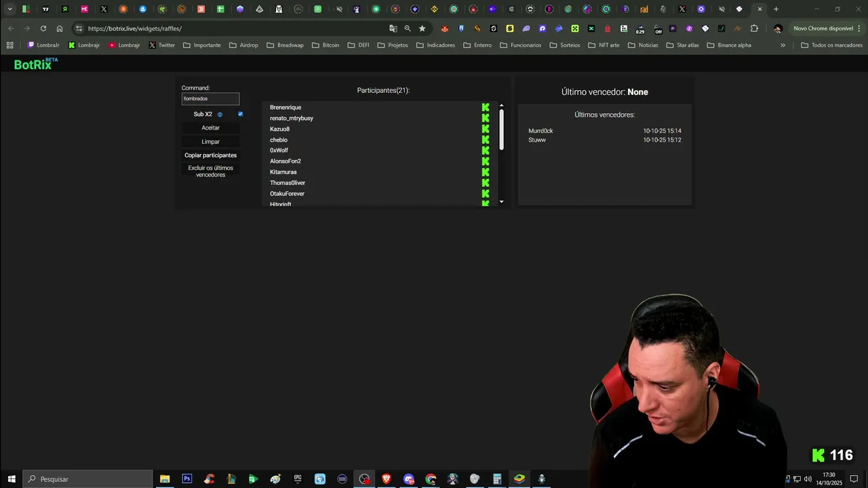Select participant chebio
Viewport: 868px width, 488px height.
coord(279,140)
